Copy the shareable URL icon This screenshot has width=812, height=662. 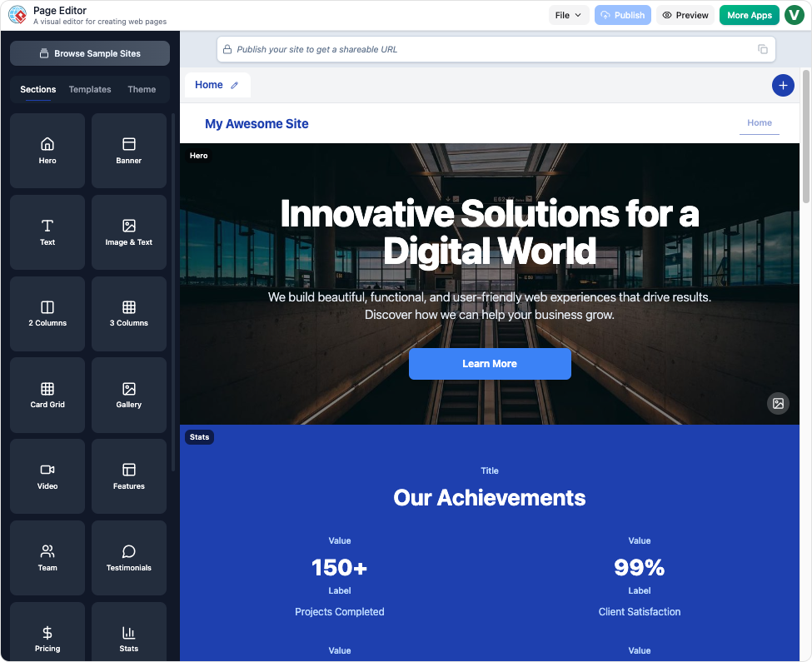click(762, 49)
